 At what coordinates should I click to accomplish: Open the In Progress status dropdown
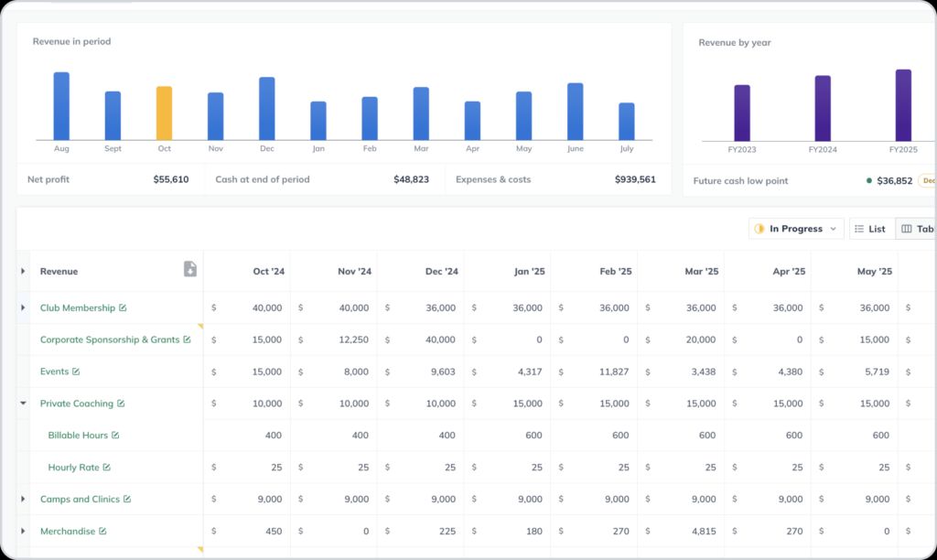click(x=832, y=228)
